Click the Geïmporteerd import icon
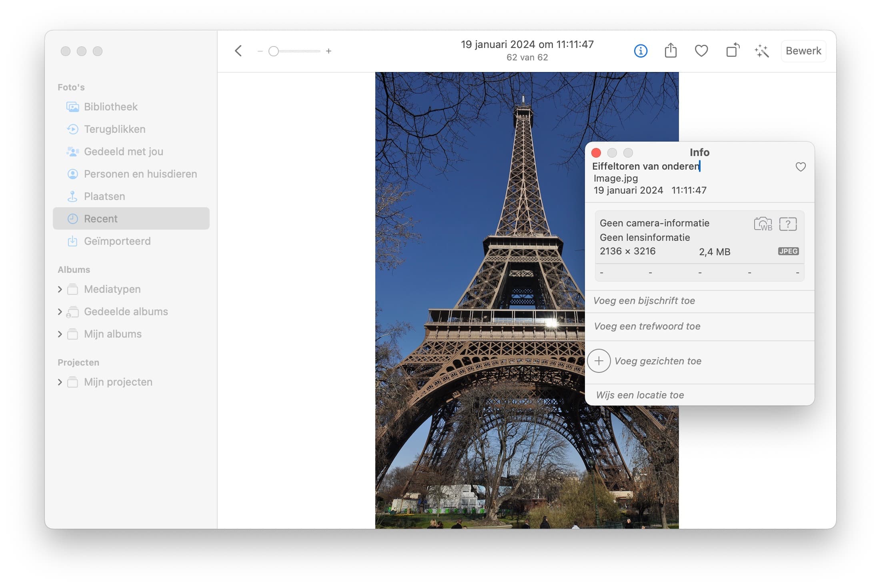Image resolution: width=881 pixels, height=588 pixels. [x=72, y=241]
